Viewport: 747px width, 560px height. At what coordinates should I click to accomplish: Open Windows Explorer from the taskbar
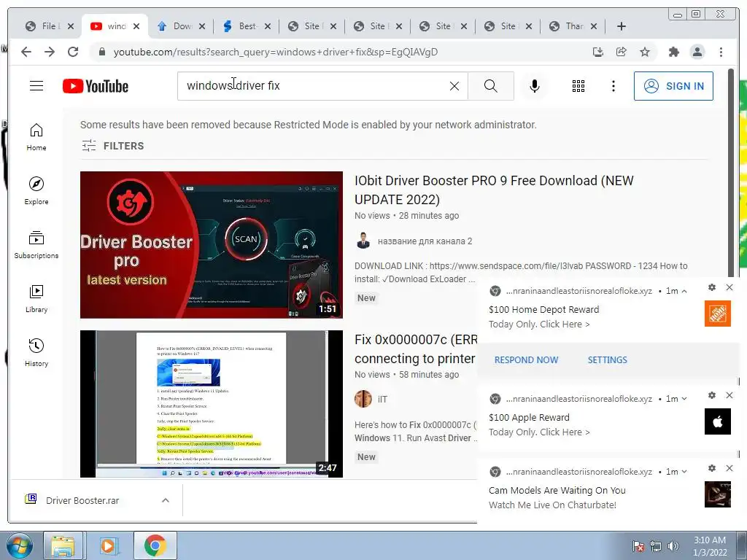[x=63, y=545]
